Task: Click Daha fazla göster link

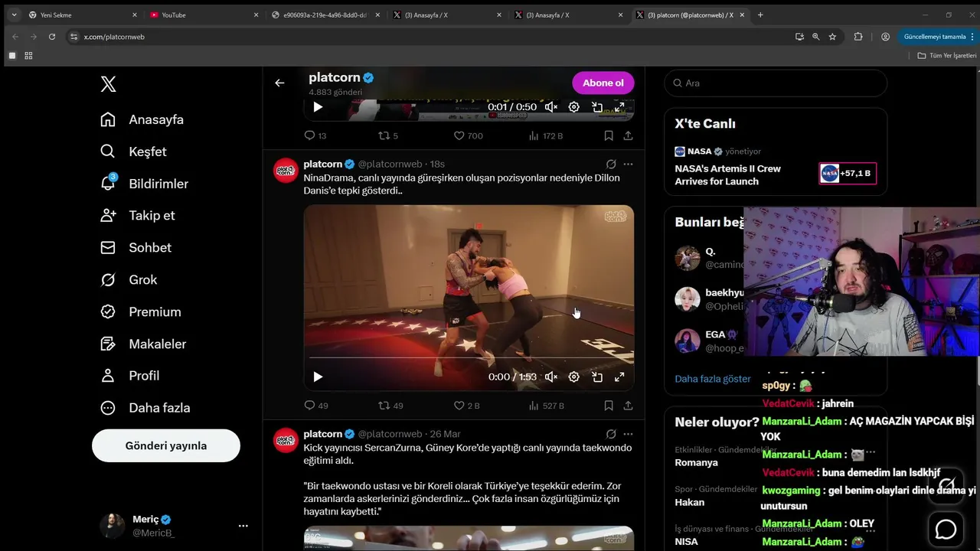Action: pos(713,379)
